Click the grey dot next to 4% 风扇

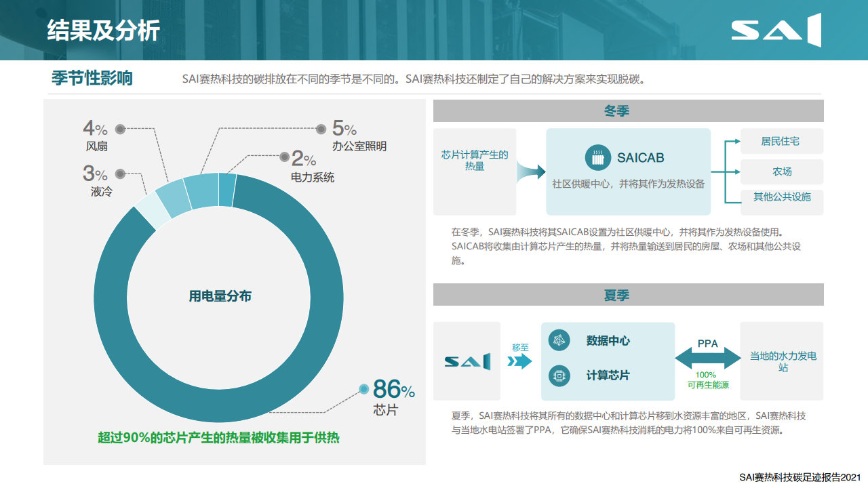click(x=120, y=129)
